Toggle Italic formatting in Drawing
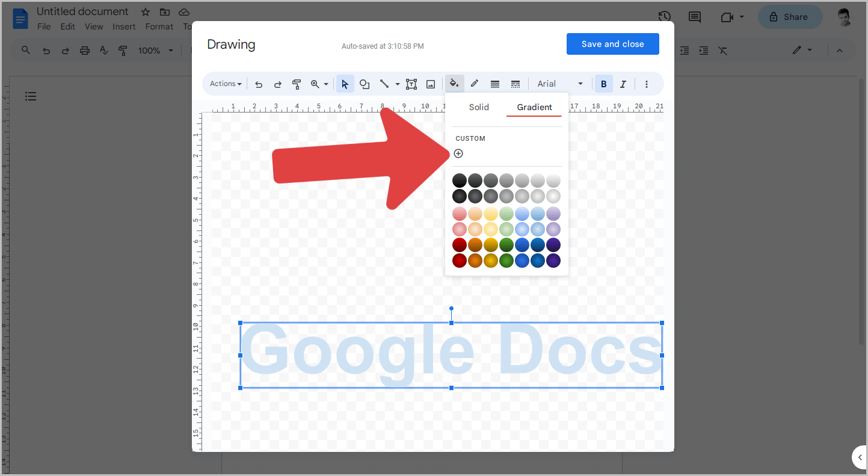 tap(623, 84)
